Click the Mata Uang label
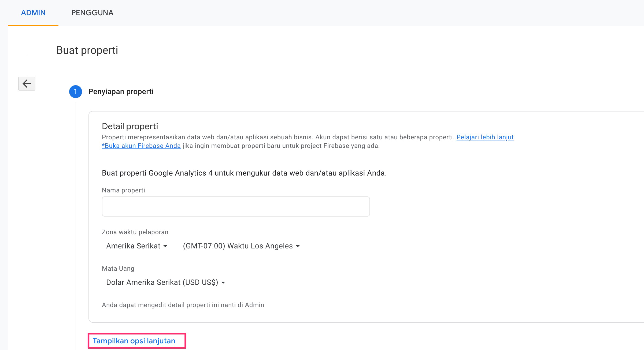 [118, 269]
